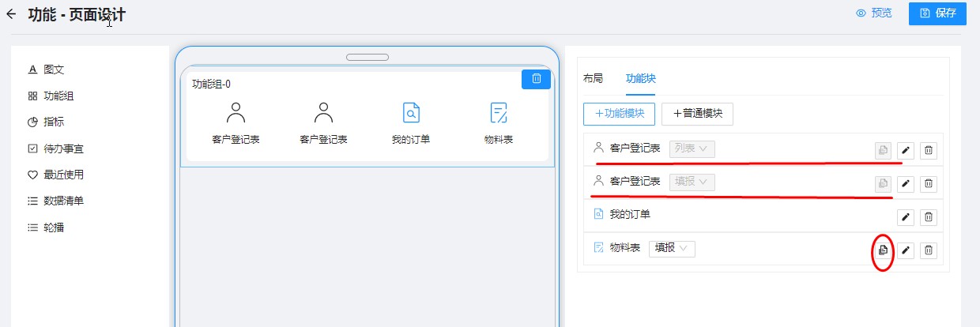Open the 填报 dropdown for second 客户登记表
Image resolution: width=980 pixels, height=327 pixels.
tap(692, 182)
